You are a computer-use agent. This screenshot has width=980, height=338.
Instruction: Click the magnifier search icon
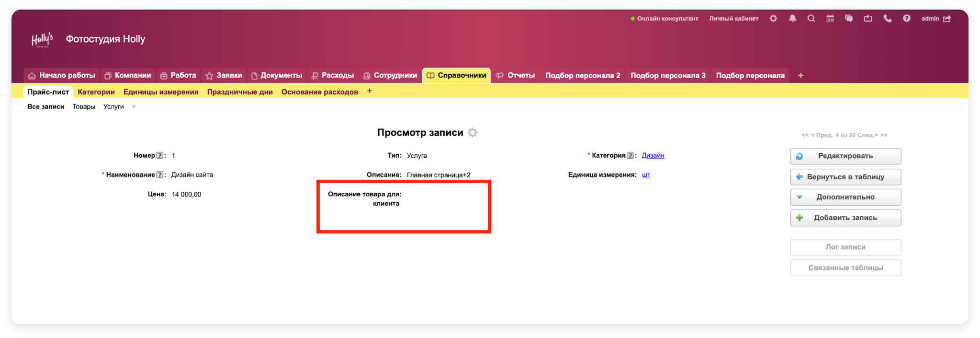tap(811, 19)
